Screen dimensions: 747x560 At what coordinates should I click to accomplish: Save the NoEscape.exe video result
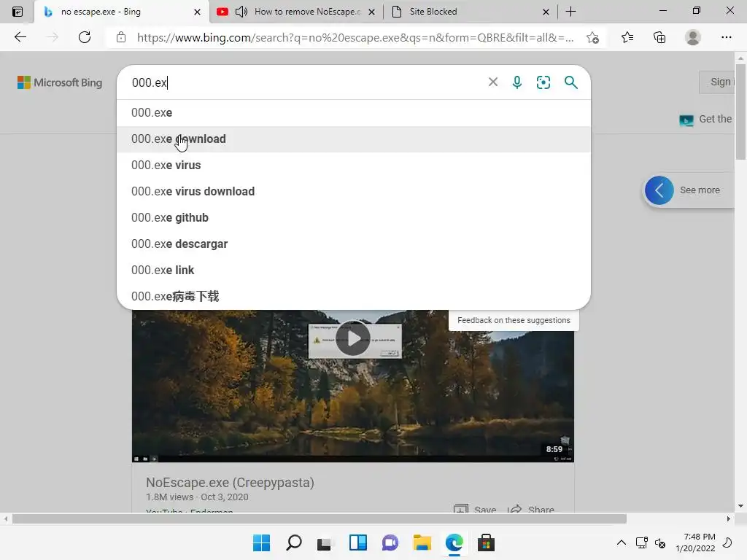tap(475, 510)
